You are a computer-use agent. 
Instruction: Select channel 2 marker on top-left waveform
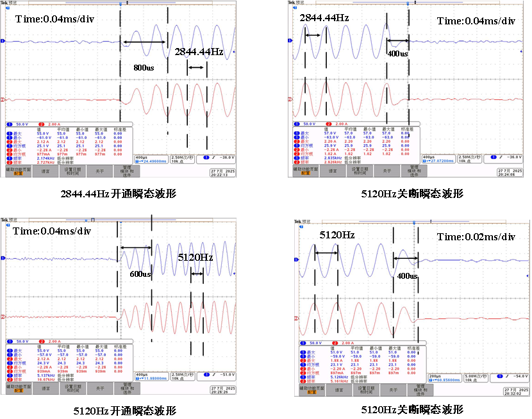[x=3, y=99]
